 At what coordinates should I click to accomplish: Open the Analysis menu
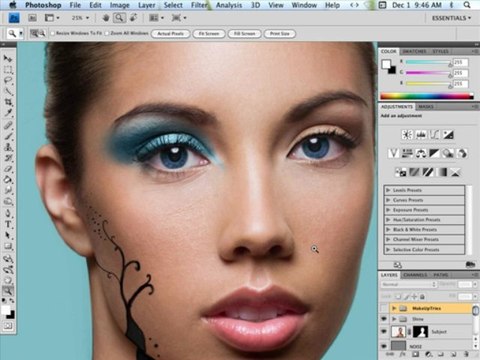(229, 5)
